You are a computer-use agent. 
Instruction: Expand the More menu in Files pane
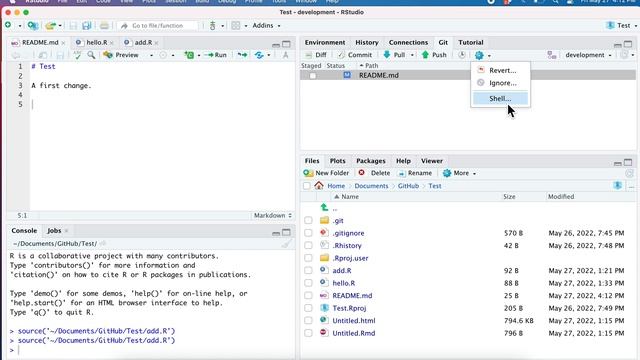460,173
